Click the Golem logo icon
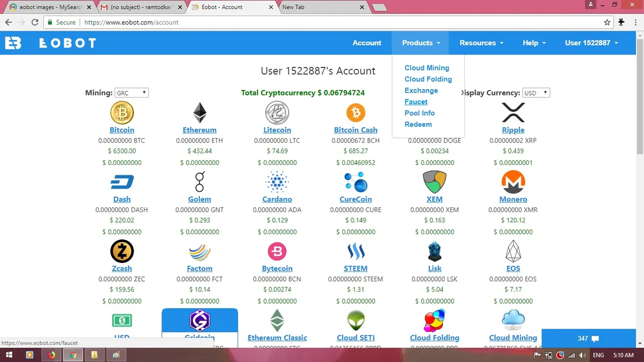 (200, 182)
